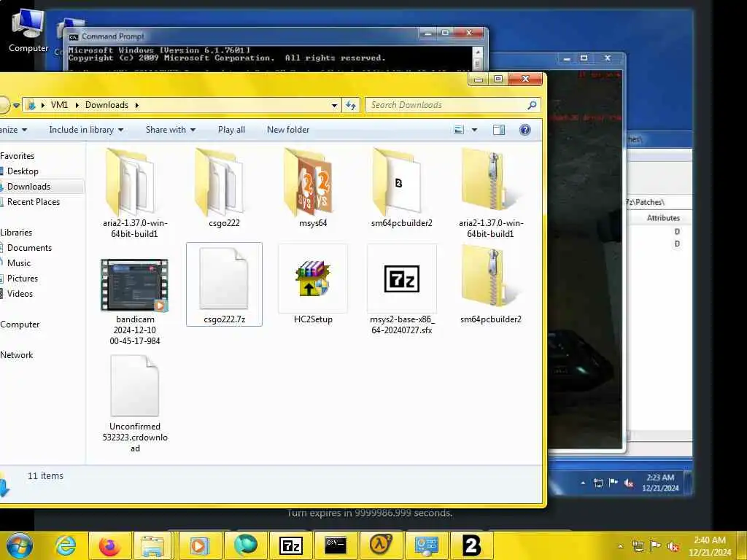The height and width of the screenshot is (560, 747).
Task: Refresh the Downloads folder view
Action: point(351,105)
